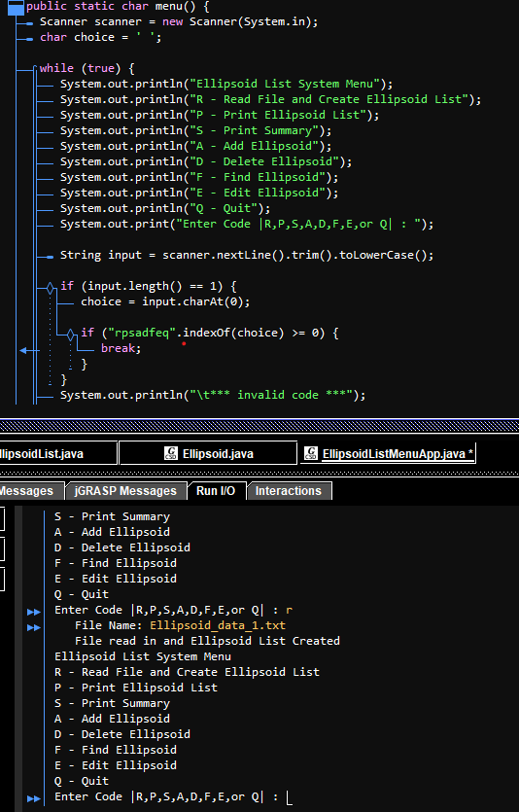Click the CSD icon on Ellipsoid.java tab
This screenshot has height=812, width=519.
point(171,453)
